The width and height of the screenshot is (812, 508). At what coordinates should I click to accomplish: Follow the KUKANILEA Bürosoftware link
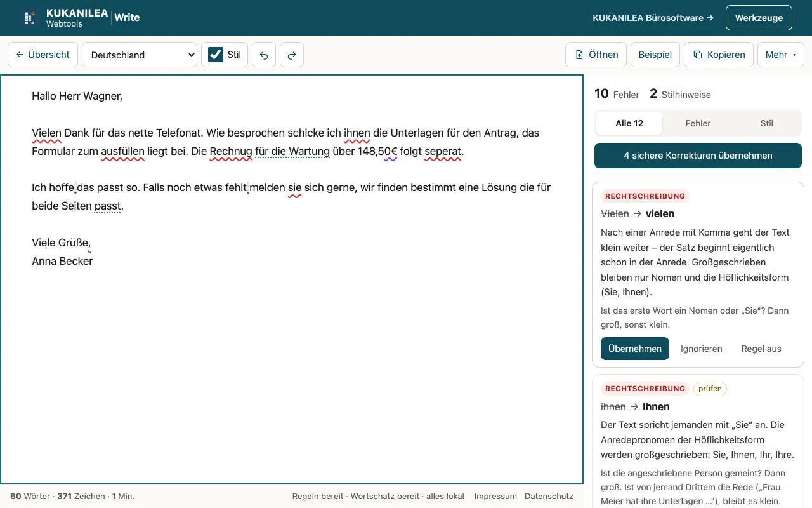coord(653,18)
